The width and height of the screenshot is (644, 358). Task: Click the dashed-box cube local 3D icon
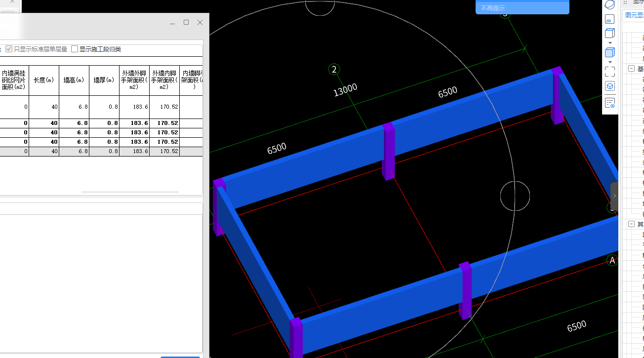610,86
